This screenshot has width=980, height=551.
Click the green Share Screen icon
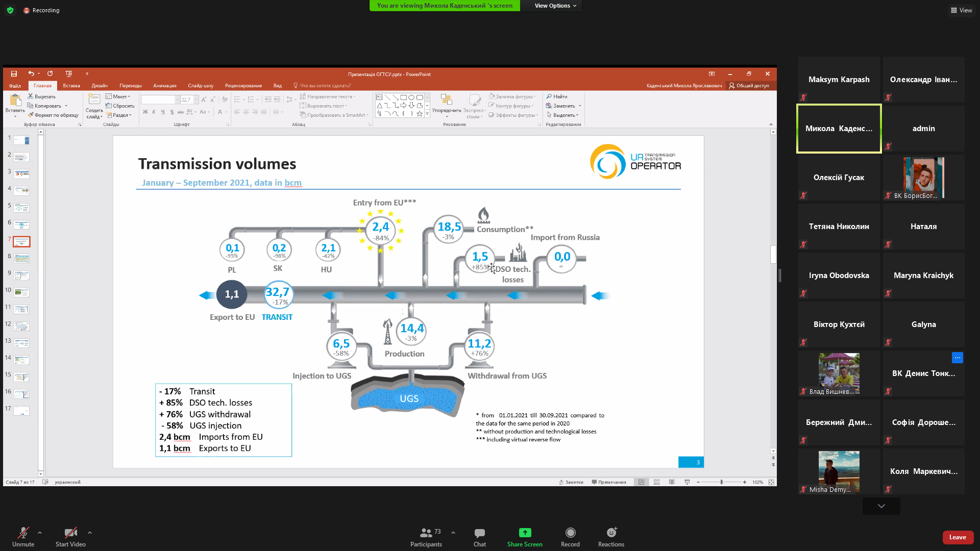click(x=525, y=533)
